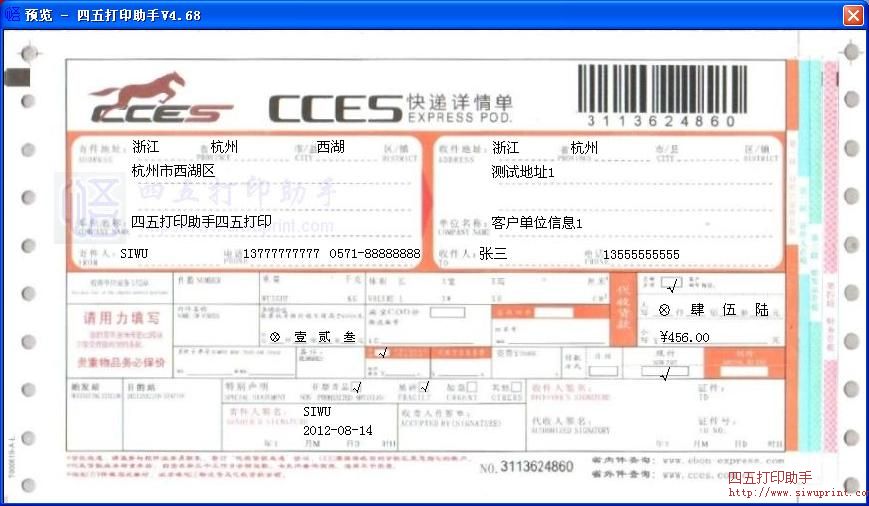Select the company name 四五打印助手四五打印
The image size is (869, 506).
point(201,222)
